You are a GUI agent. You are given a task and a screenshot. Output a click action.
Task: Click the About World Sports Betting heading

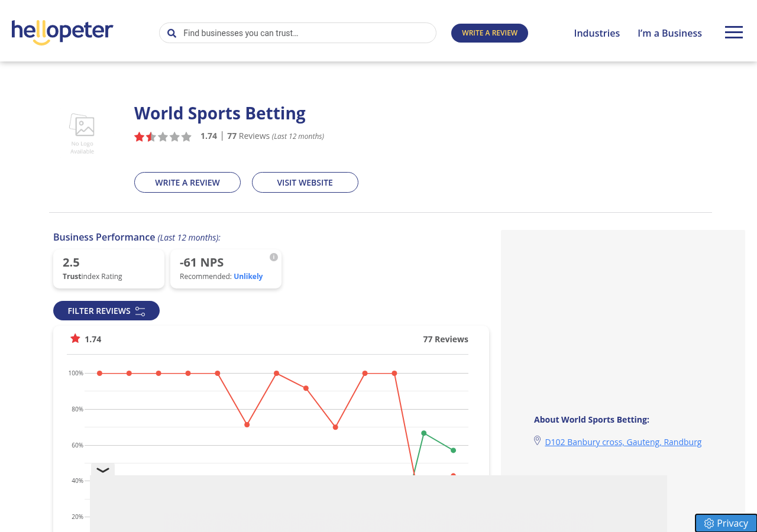coord(591,420)
